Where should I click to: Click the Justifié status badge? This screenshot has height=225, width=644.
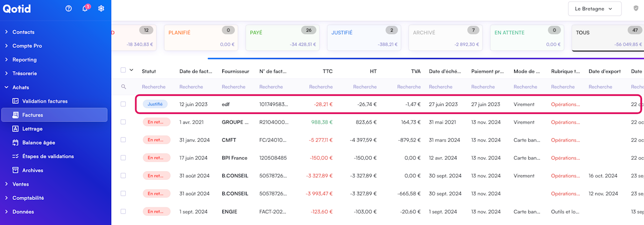154,104
